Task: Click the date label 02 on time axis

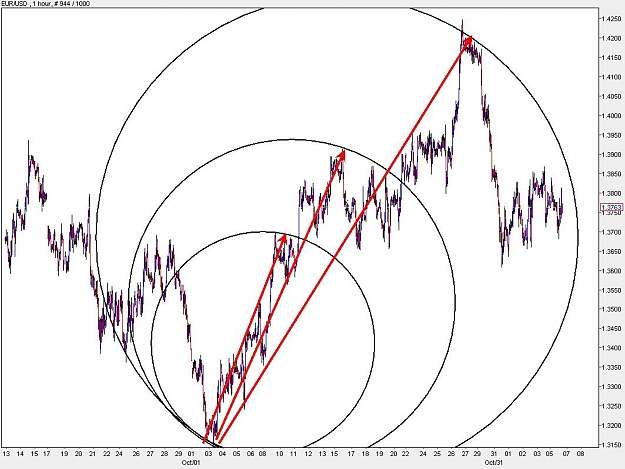Action: (523, 453)
